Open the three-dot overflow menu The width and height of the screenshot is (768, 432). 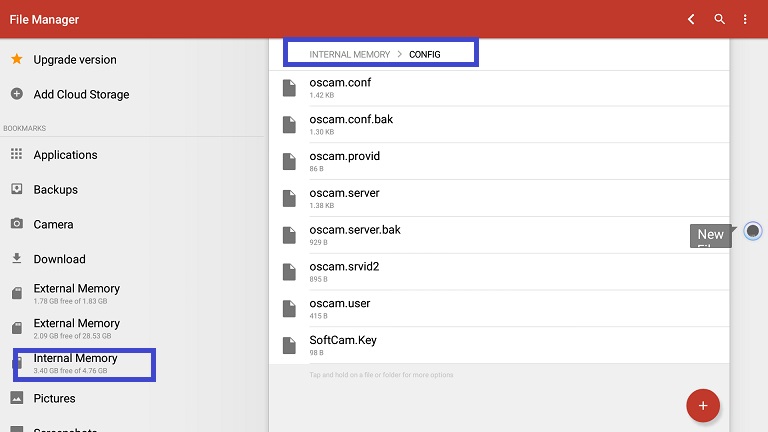click(x=745, y=19)
